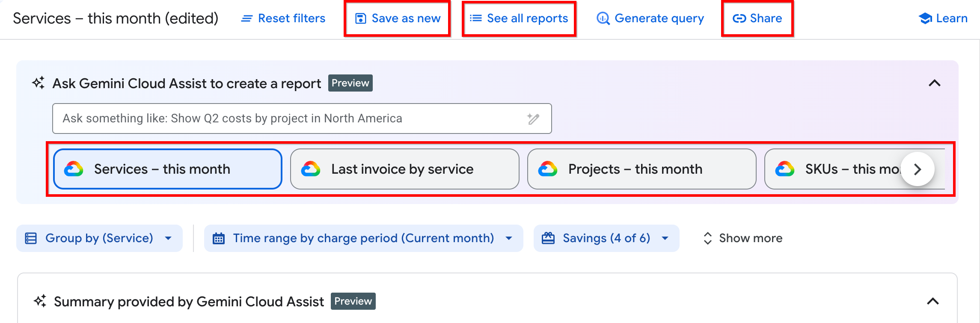Image resolution: width=980 pixels, height=323 pixels.
Task: Collapse the Ask Gemini Cloud Assist panel
Action: pos(935,83)
